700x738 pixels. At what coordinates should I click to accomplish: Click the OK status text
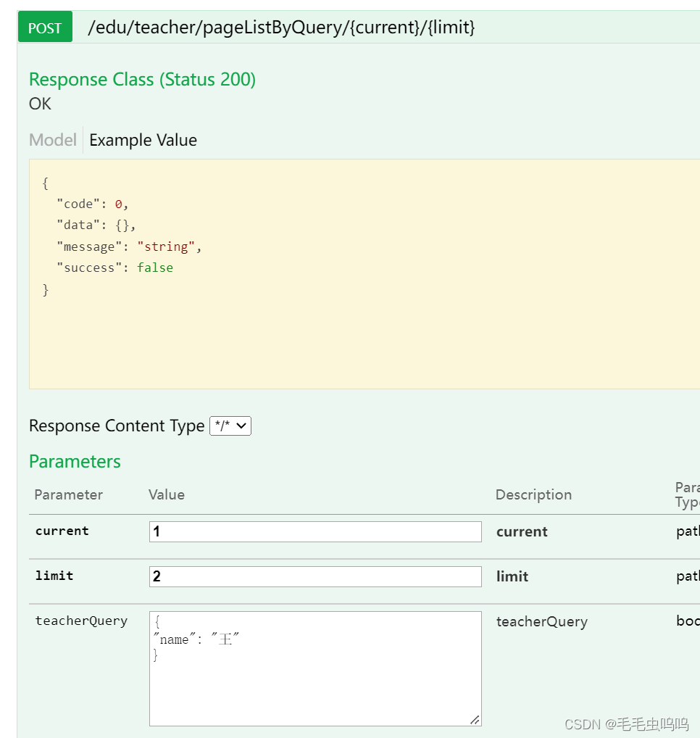(40, 104)
